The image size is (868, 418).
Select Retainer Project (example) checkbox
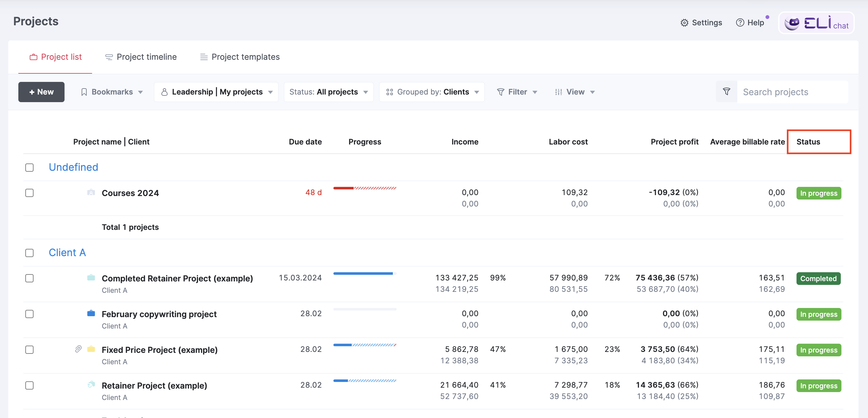coord(29,385)
